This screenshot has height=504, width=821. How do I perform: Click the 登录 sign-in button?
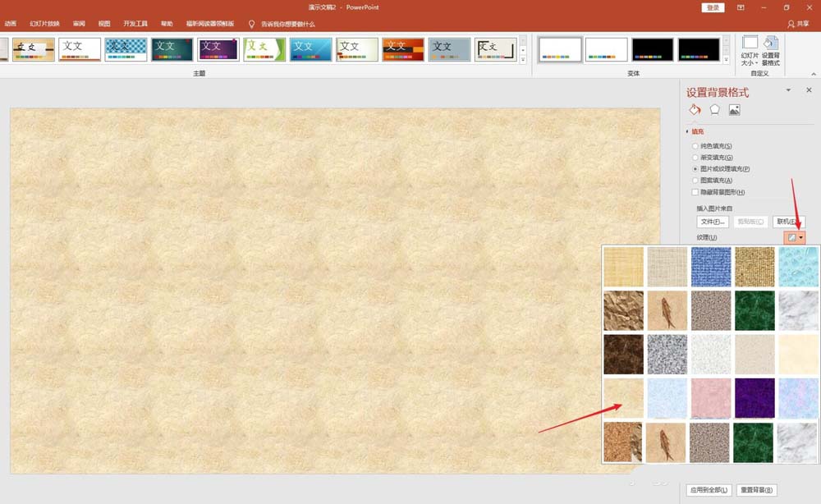(x=713, y=7)
